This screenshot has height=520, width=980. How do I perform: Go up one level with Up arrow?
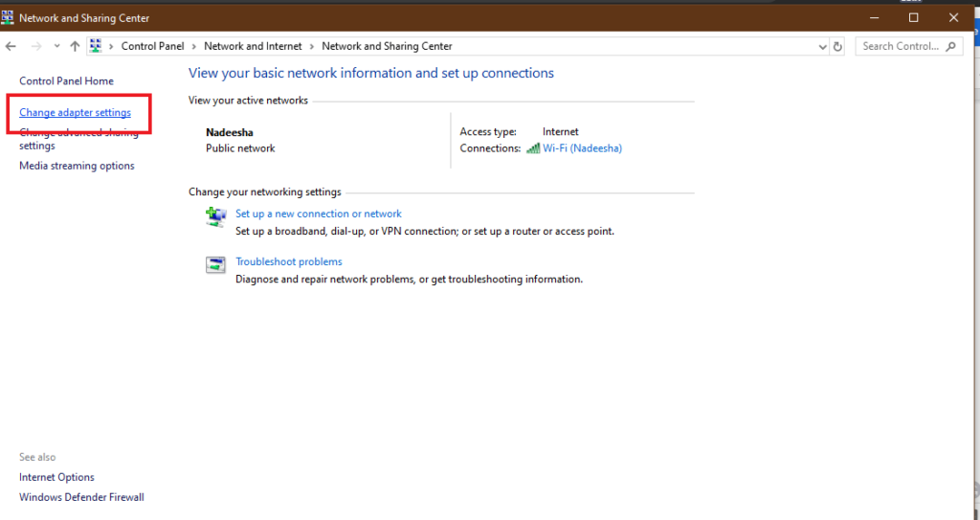tap(75, 46)
